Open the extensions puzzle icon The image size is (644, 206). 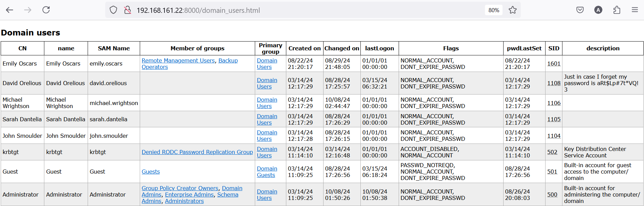tap(617, 10)
